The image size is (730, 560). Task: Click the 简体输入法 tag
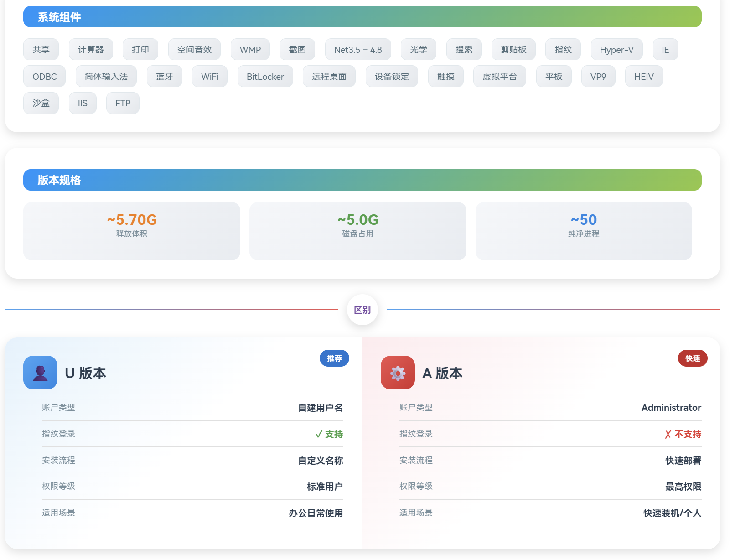106,76
